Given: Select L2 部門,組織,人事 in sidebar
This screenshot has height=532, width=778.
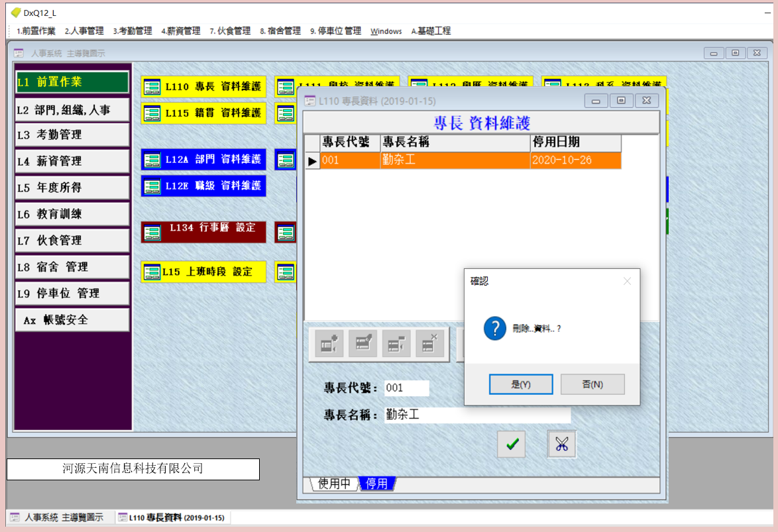Looking at the screenshot, I should click(x=72, y=110).
